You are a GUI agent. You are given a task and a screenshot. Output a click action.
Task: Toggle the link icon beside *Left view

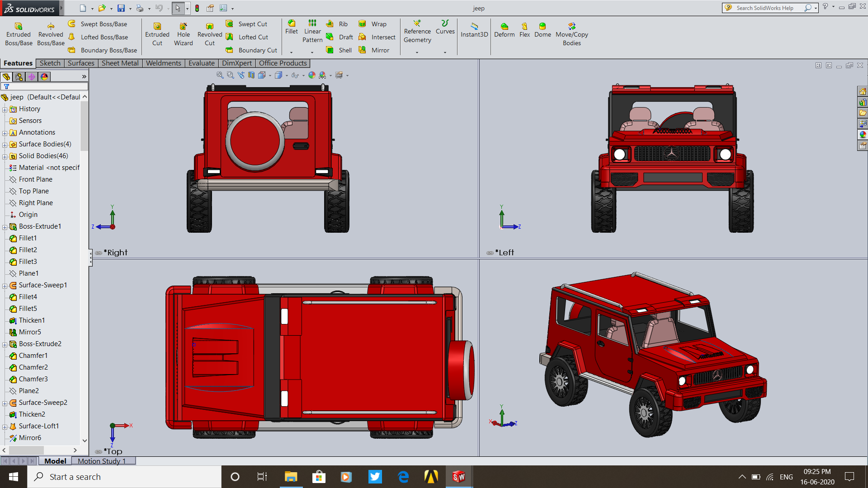490,253
